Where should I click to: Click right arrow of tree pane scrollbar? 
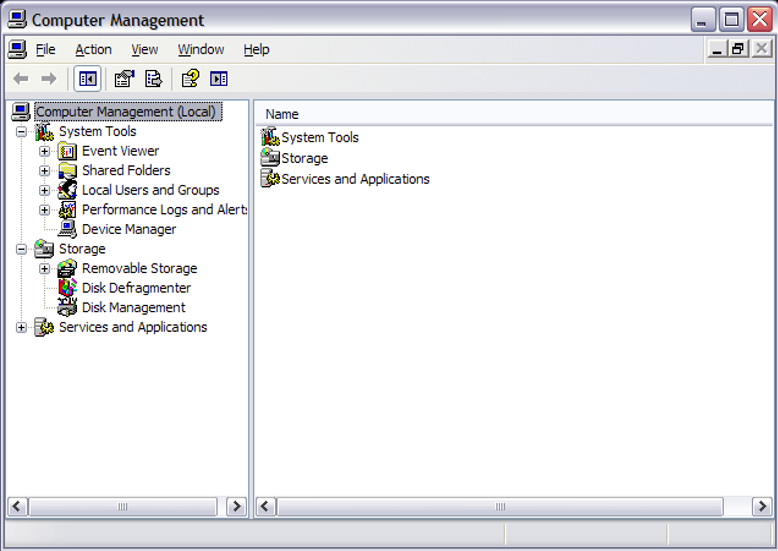click(x=236, y=506)
